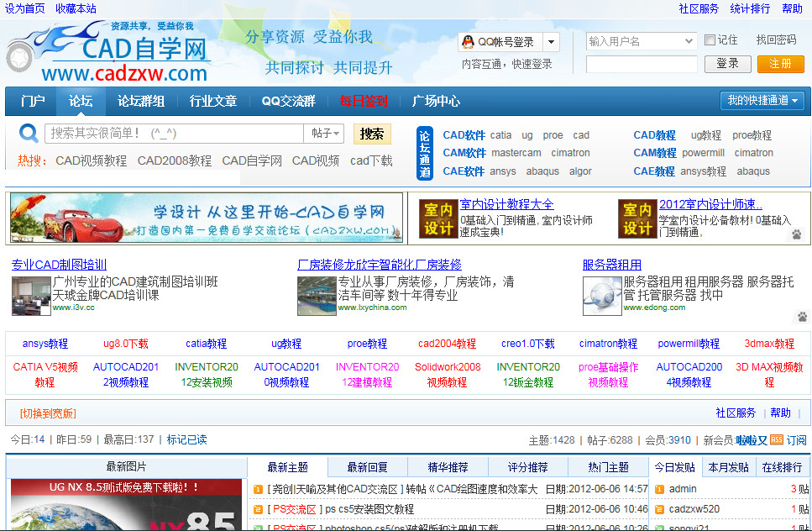The image size is (812, 531).
Task: Click the CAD自学网 flame logo
Action: tap(52, 39)
